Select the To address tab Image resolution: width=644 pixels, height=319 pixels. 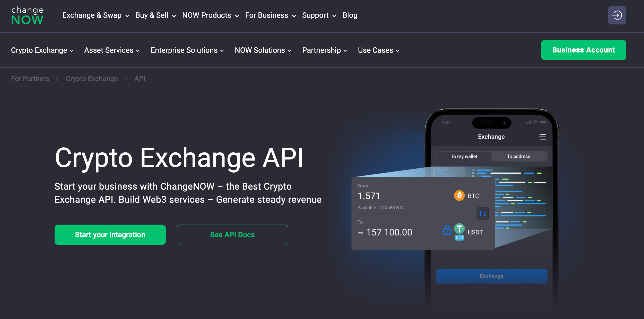[x=518, y=156]
